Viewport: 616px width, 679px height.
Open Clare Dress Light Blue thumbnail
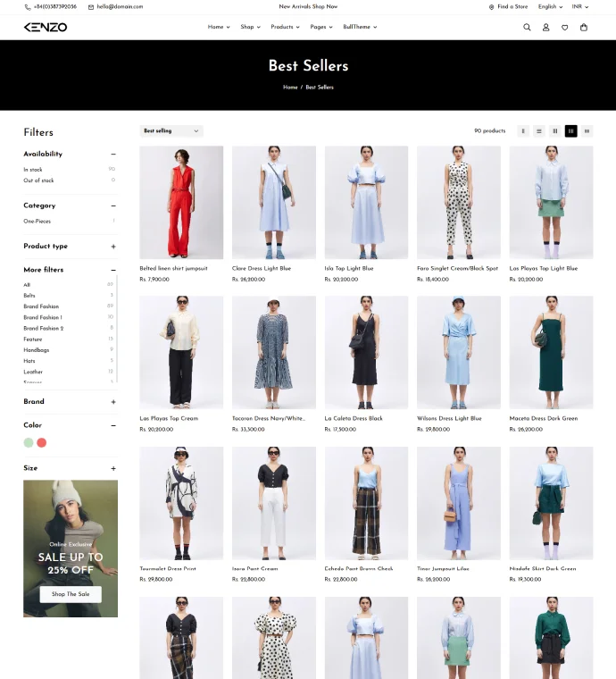(274, 202)
